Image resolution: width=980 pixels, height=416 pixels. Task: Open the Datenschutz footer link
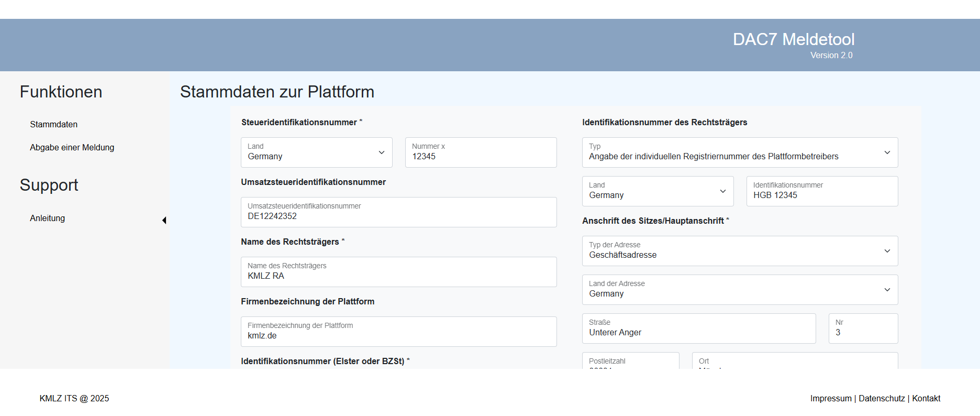882,398
